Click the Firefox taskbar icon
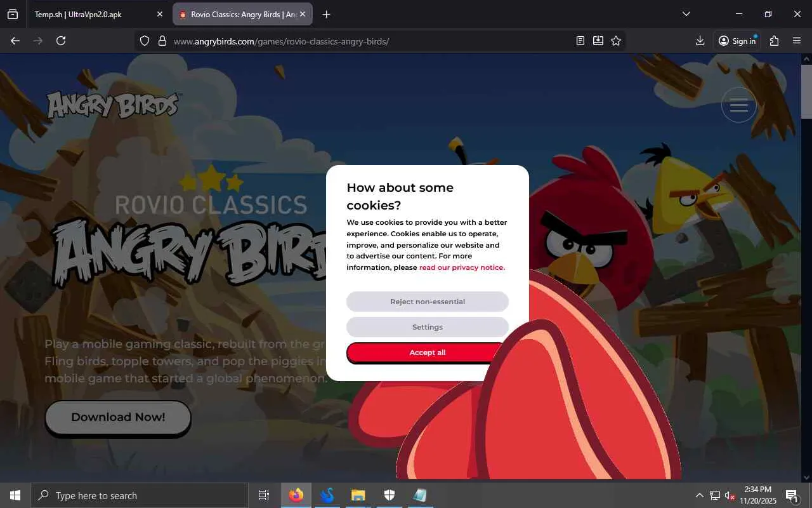The width and height of the screenshot is (812, 508). coord(296,495)
